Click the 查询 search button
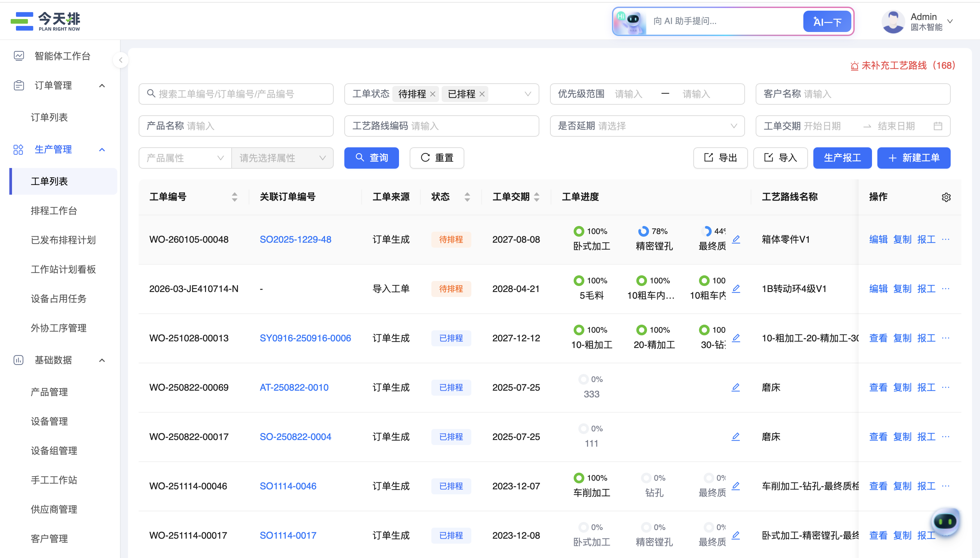Viewport: 980px width, 558px height. point(371,158)
